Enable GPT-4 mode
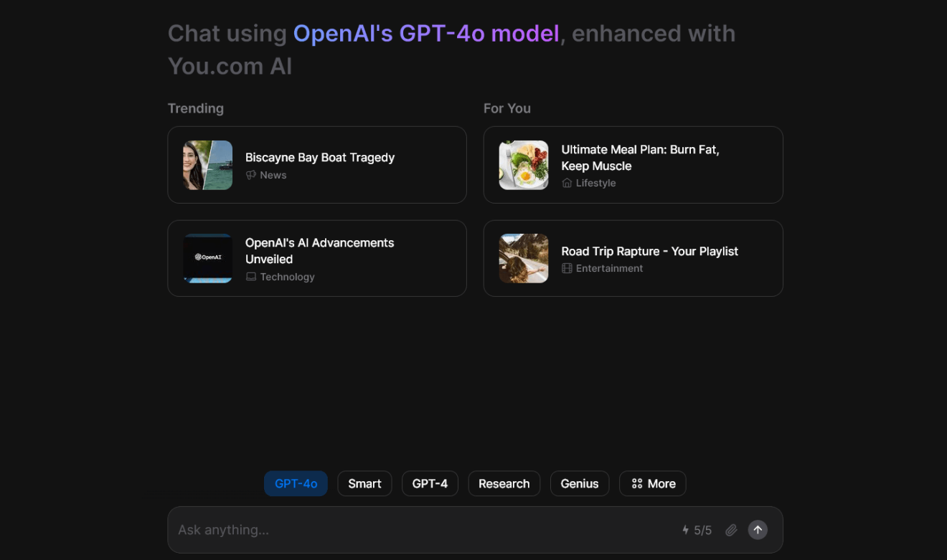The width and height of the screenshot is (947, 560). coord(430,483)
